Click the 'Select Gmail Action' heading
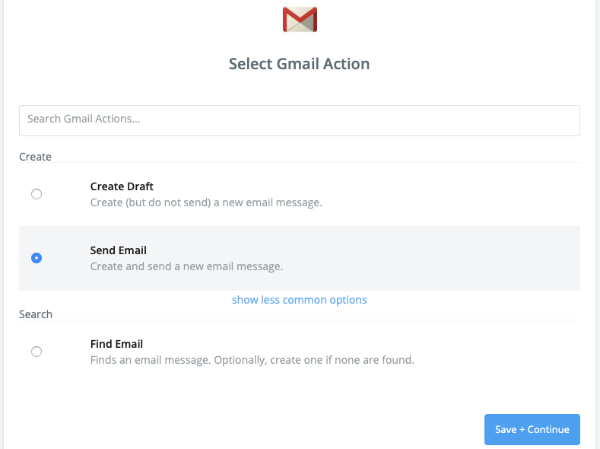The height and width of the screenshot is (449, 600). point(299,64)
